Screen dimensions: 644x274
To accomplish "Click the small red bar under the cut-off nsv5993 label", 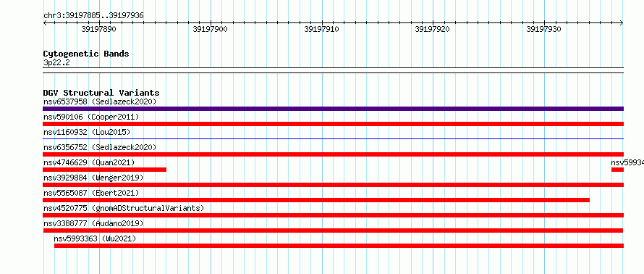I will pyautogui.click(x=617, y=170).
